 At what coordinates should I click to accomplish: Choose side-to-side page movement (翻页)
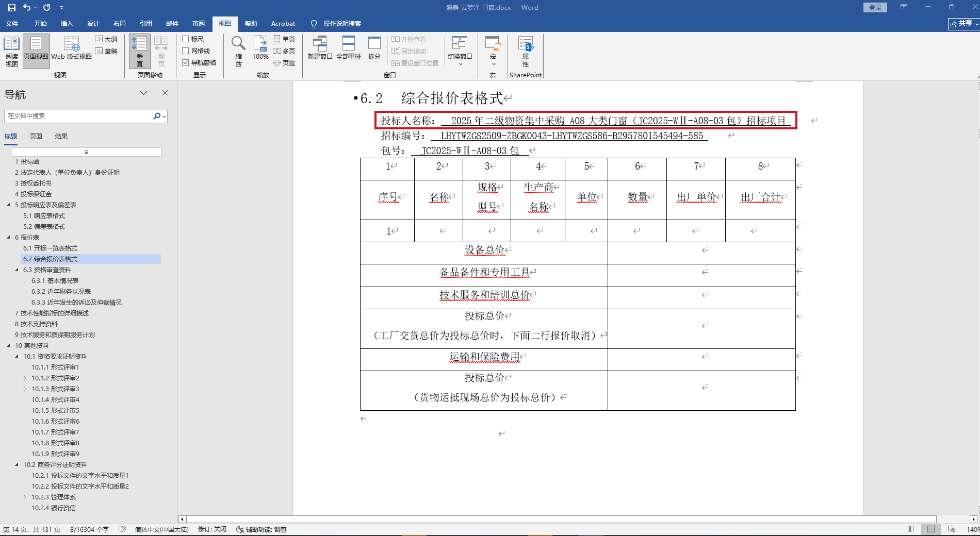(161, 52)
